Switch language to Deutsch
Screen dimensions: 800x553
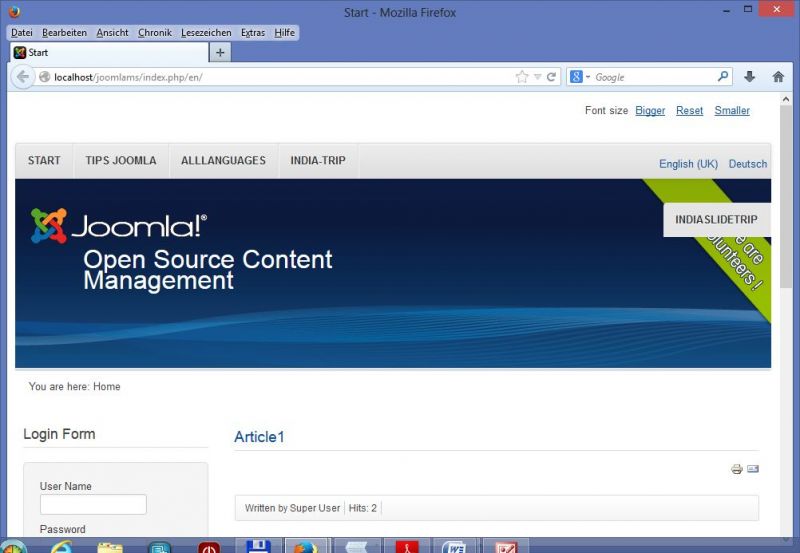coord(747,164)
